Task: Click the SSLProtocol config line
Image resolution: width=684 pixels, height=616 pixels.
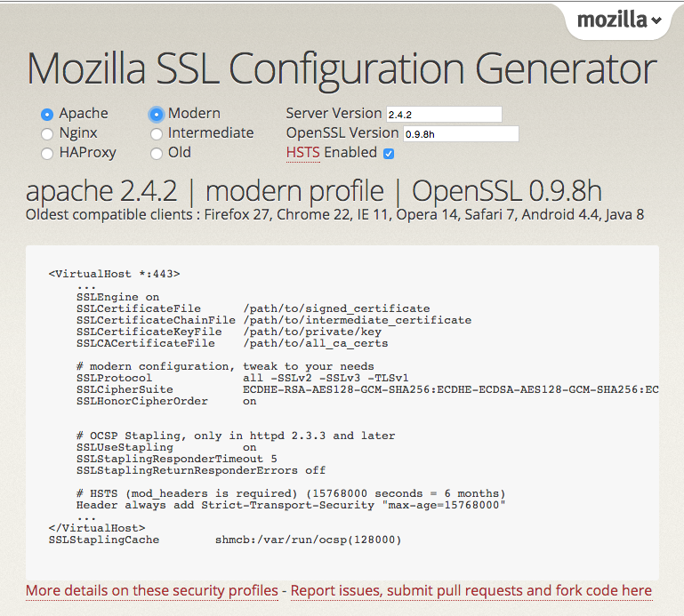Action: pos(243,378)
